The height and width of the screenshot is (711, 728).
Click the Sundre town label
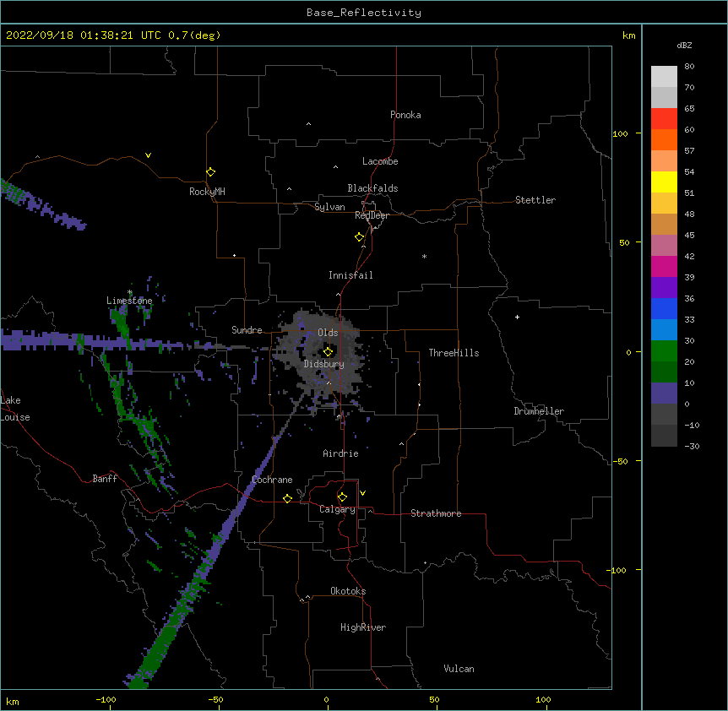(247, 330)
